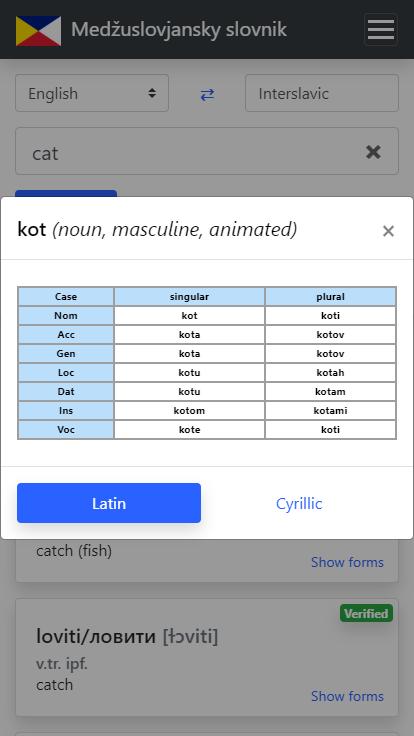Open the English language dropdown

pos(92,93)
